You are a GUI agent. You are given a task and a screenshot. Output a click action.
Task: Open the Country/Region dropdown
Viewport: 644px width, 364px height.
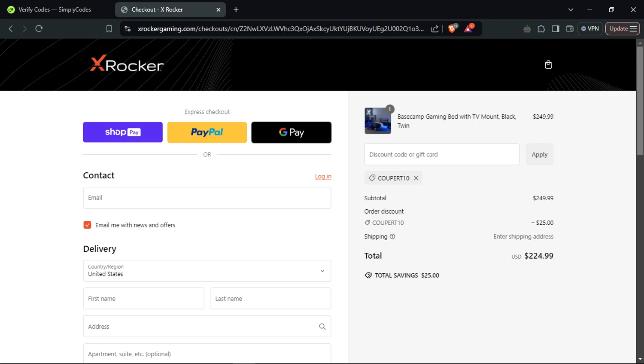(207, 271)
